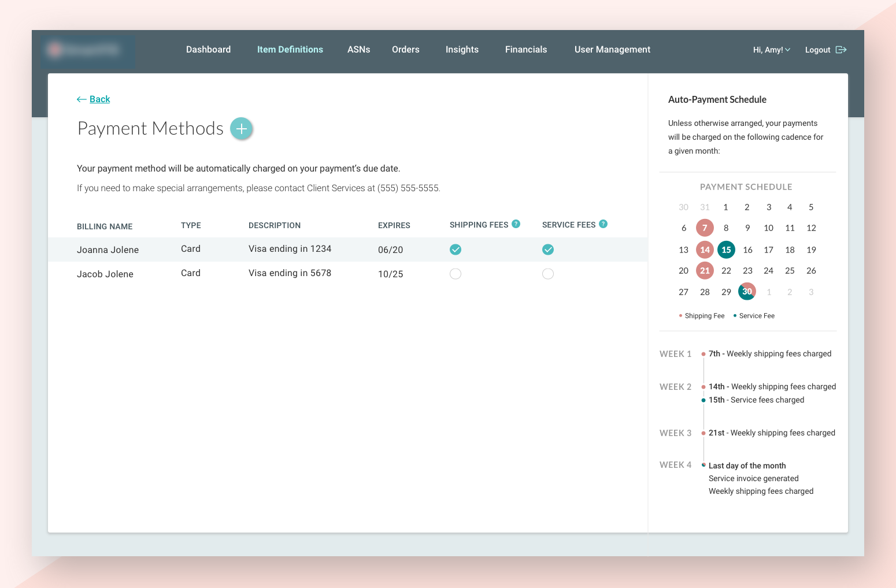This screenshot has height=588, width=896.
Task: Enable service fees for Jacob Jolene
Action: click(x=548, y=274)
